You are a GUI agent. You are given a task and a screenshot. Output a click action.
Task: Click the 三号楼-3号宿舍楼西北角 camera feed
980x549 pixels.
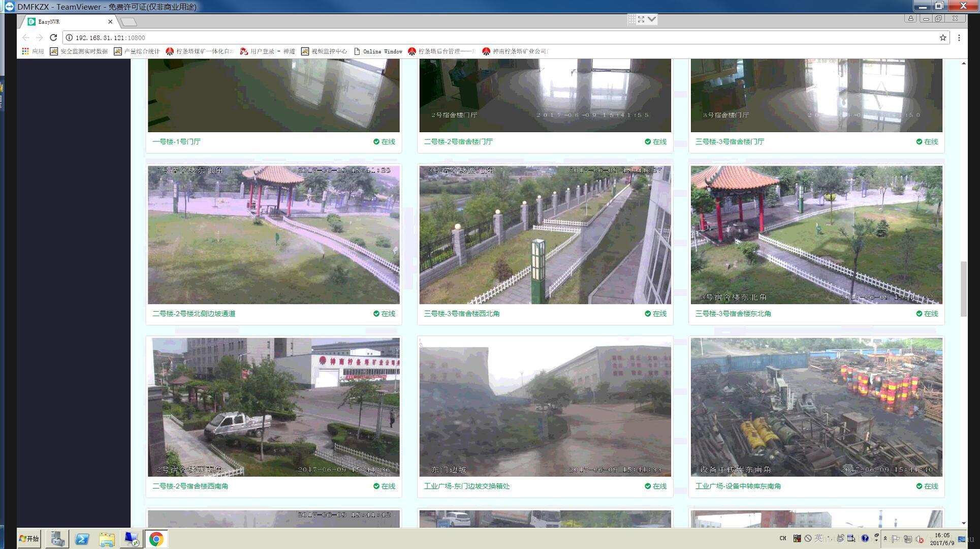pyautogui.click(x=545, y=234)
